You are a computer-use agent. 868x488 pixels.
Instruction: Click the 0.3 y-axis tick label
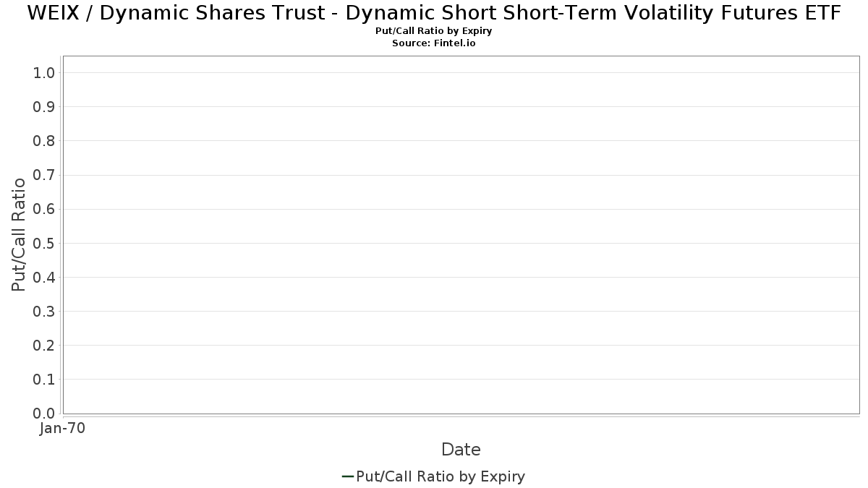[x=44, y=311]
